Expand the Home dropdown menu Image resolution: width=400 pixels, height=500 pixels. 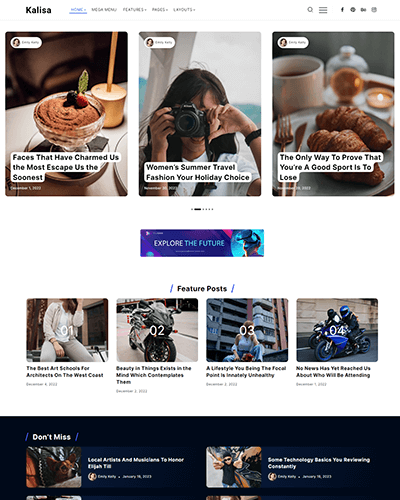[78, 10]
